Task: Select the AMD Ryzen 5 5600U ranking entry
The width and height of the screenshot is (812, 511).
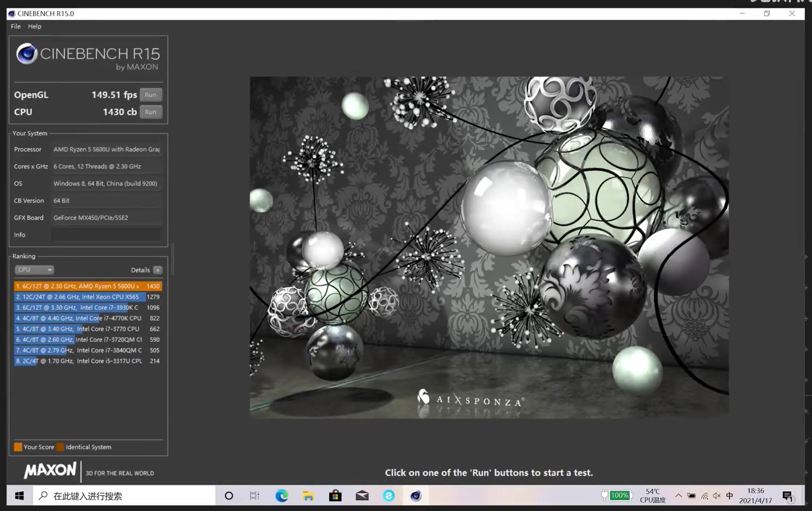Action: [88, 286]
